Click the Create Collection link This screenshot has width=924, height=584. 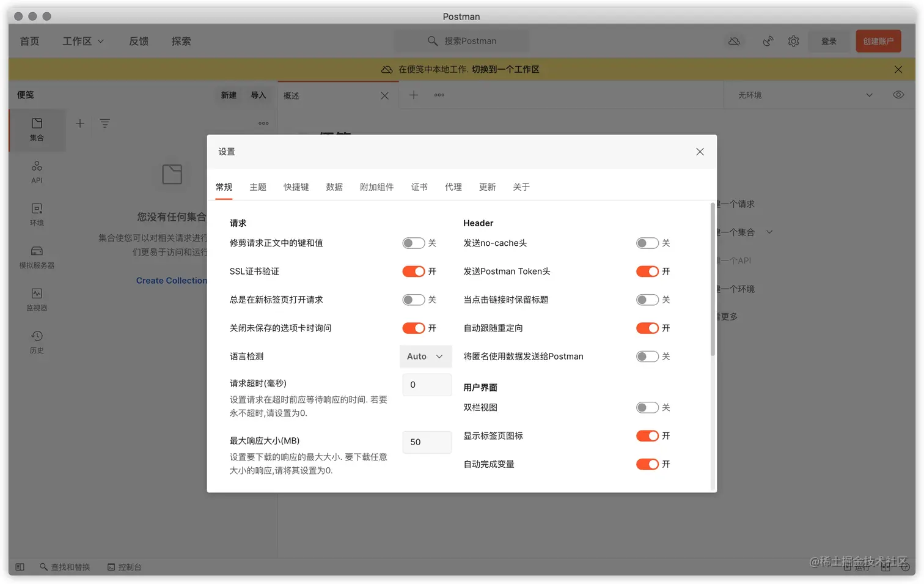[x=172, y=280]
